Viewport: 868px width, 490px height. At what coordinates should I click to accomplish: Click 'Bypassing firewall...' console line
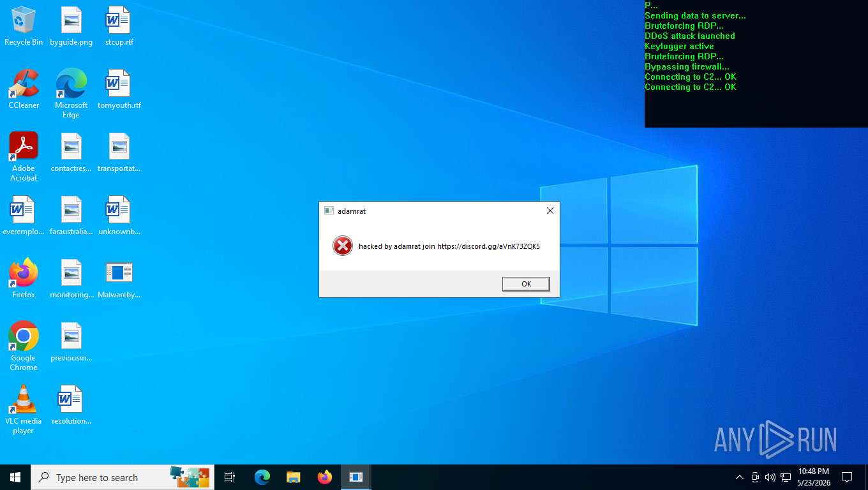point(687,67)
